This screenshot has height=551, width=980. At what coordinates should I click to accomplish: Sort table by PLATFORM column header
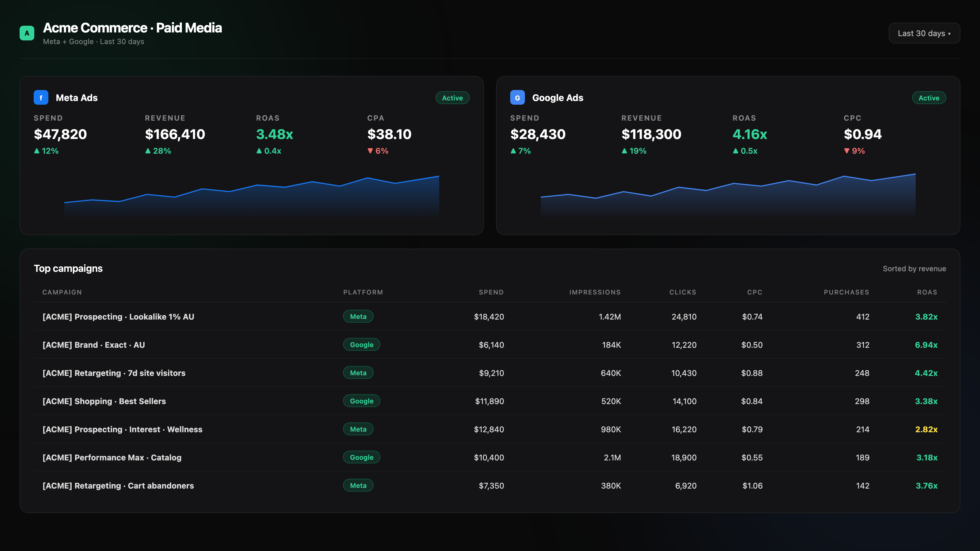point(363,292)
